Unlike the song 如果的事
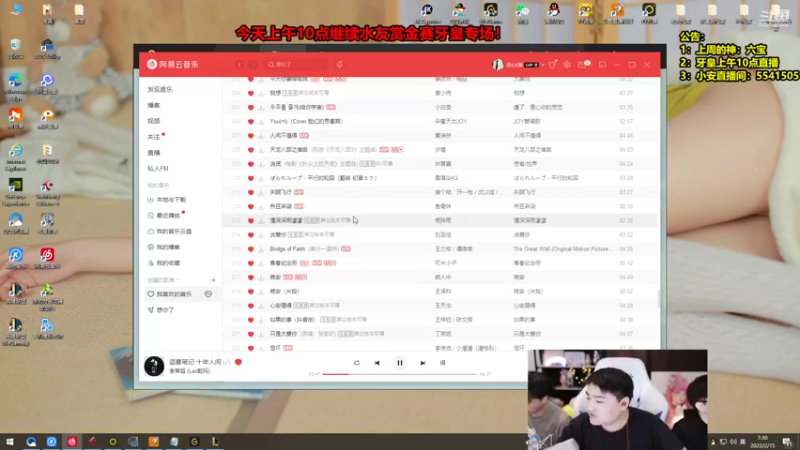This screenshot has width=800, height=450. [251, 320]
